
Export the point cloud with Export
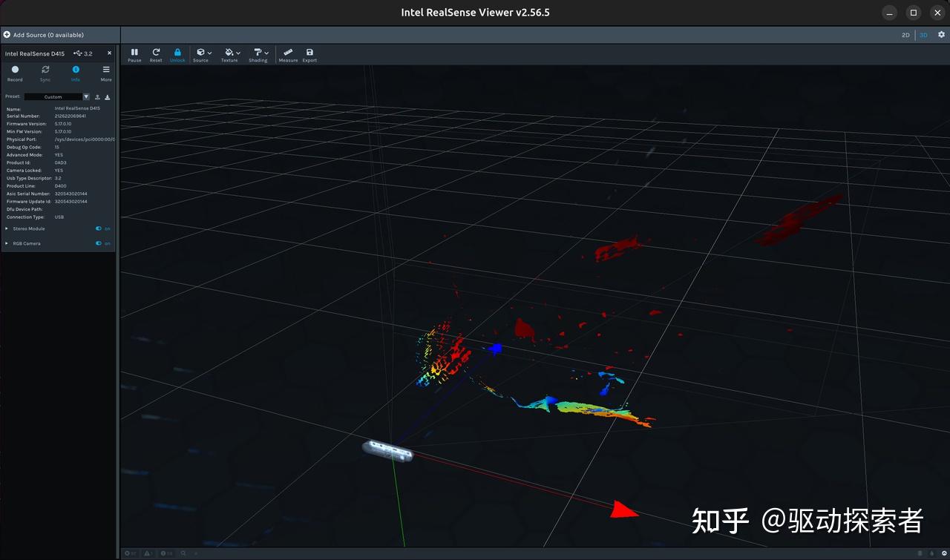(x=309, y=55)
